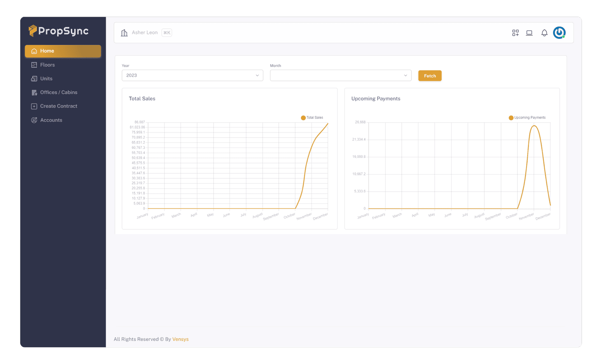Click the Upcoming Payments chart title
The height and width of the screenshot is (364, 602).
coord(376,99)
